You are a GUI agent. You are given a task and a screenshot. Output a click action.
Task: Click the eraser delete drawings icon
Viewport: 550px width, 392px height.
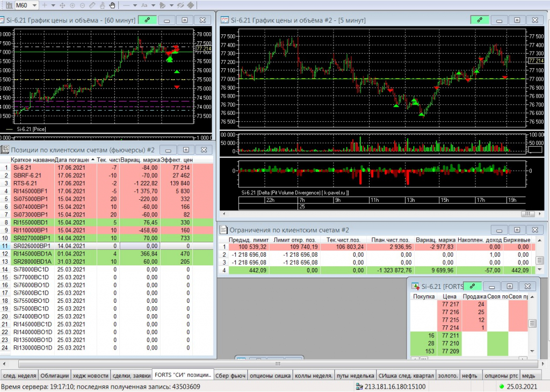(x=191, y=5)
